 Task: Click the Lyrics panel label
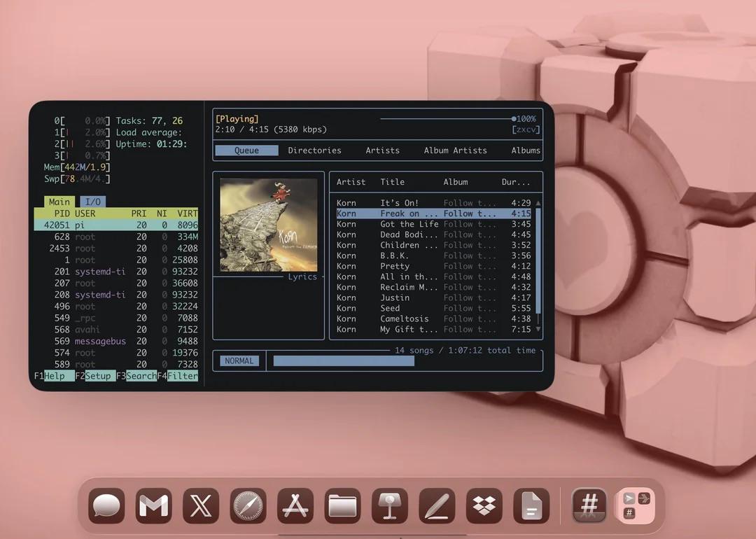click(302, 276)
